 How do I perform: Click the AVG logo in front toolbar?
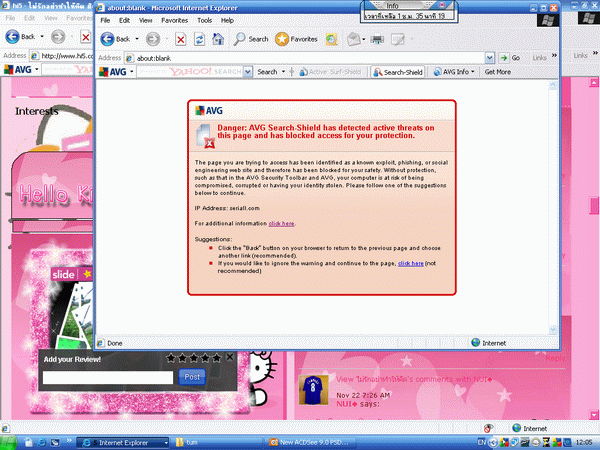tap(113, 72)
